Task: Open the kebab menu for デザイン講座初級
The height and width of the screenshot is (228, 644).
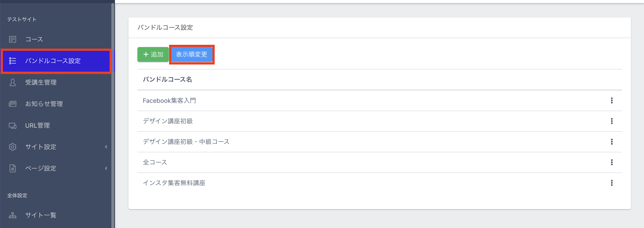Action: [x=611, y=121]
